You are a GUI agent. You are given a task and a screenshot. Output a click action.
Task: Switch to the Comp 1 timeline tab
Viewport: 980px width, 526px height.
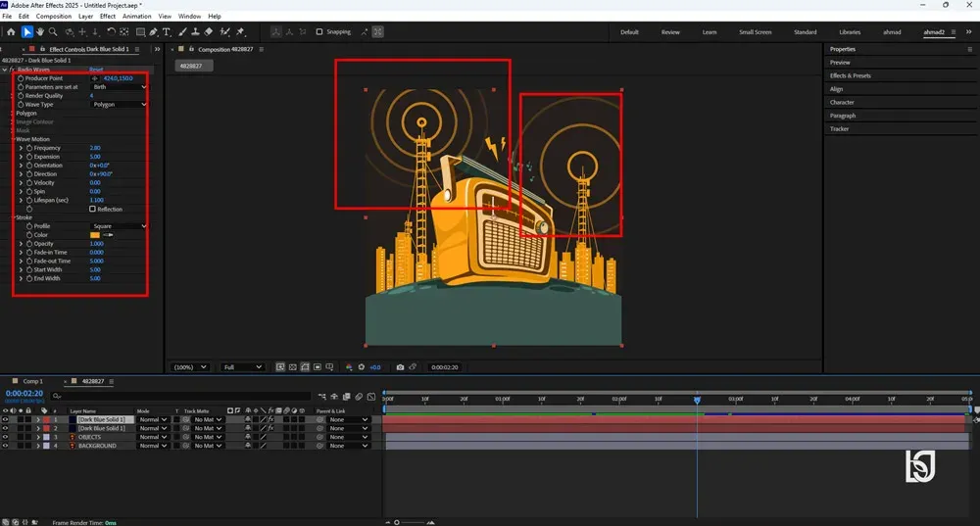pos(32,381)
